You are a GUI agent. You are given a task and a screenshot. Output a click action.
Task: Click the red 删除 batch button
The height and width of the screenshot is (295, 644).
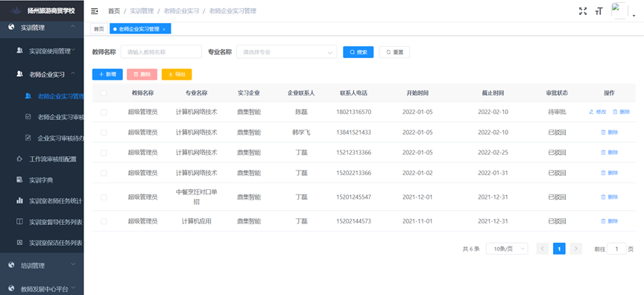tap(142, 74)
